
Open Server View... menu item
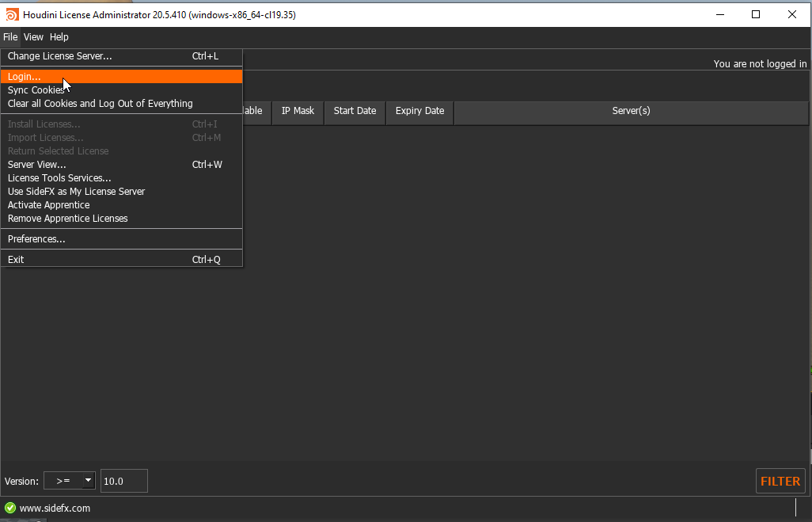point(122,164)
